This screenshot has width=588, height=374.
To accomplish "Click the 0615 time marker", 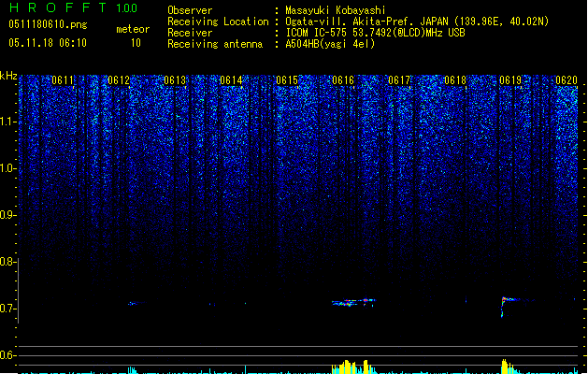I will click(287, 80).
